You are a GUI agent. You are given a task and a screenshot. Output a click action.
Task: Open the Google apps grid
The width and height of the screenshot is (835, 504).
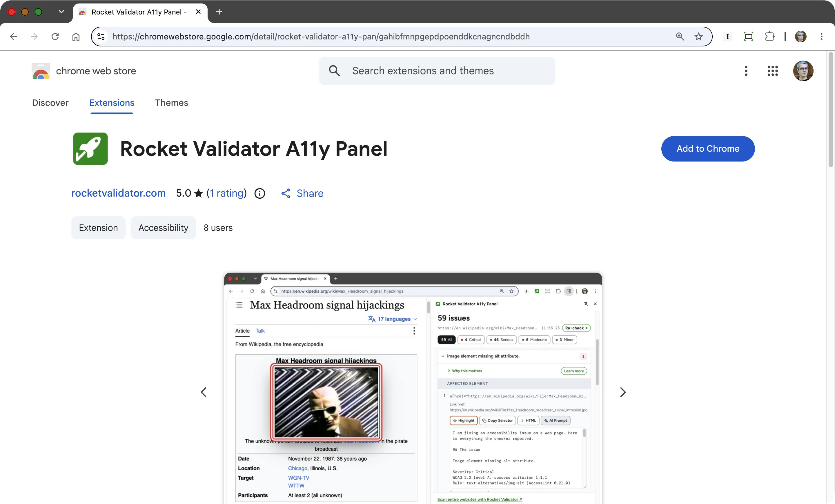(772, 71)
